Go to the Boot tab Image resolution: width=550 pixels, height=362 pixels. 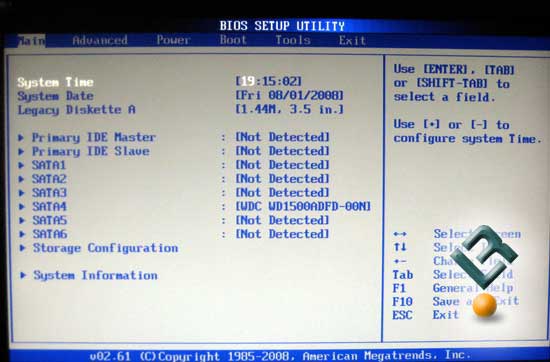click(233, 40)
